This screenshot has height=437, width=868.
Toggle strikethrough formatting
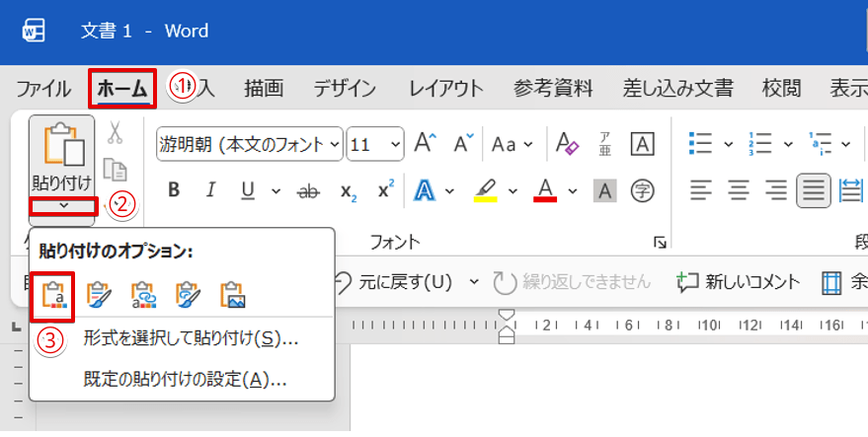(x=308, y=191)
